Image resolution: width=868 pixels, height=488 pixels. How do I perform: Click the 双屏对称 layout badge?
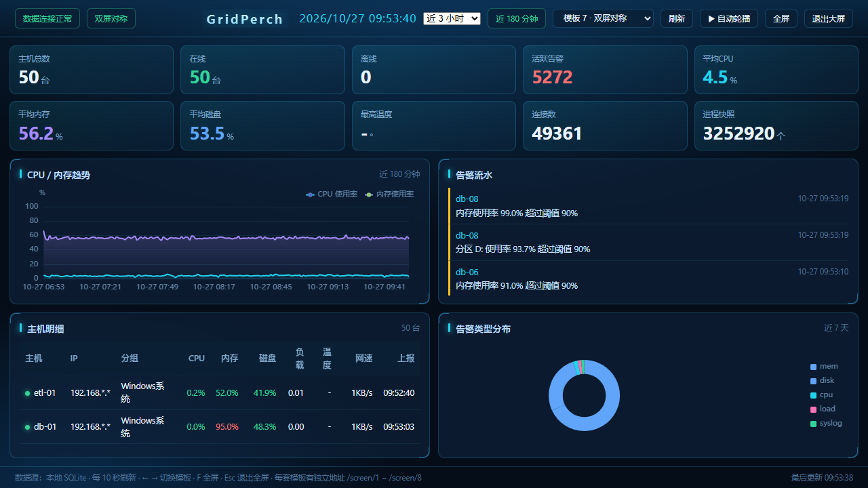click(111, 18)
